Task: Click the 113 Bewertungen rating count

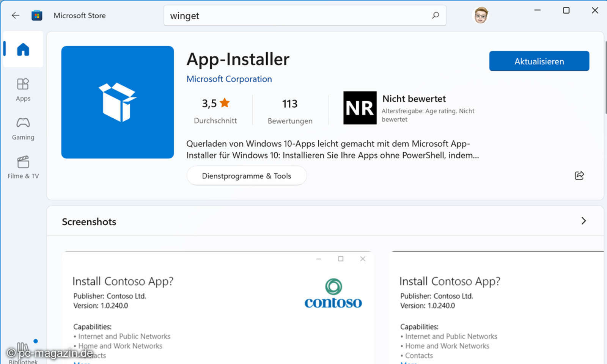Action: point(290,110)
